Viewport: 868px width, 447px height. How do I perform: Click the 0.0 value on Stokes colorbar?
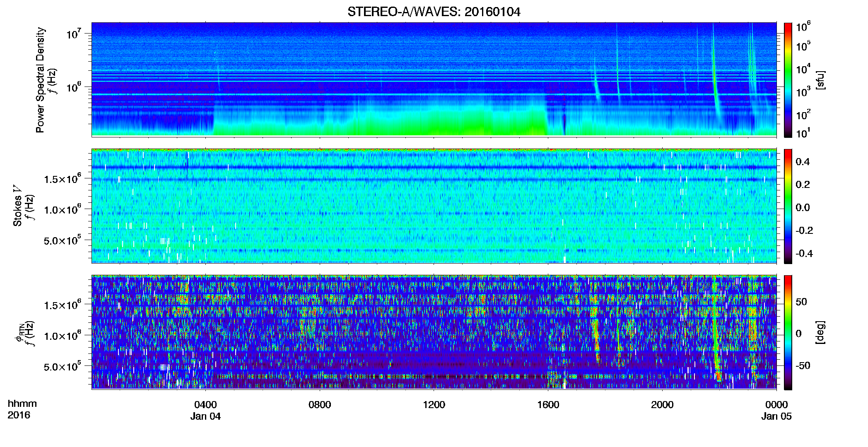click(803, 208)
